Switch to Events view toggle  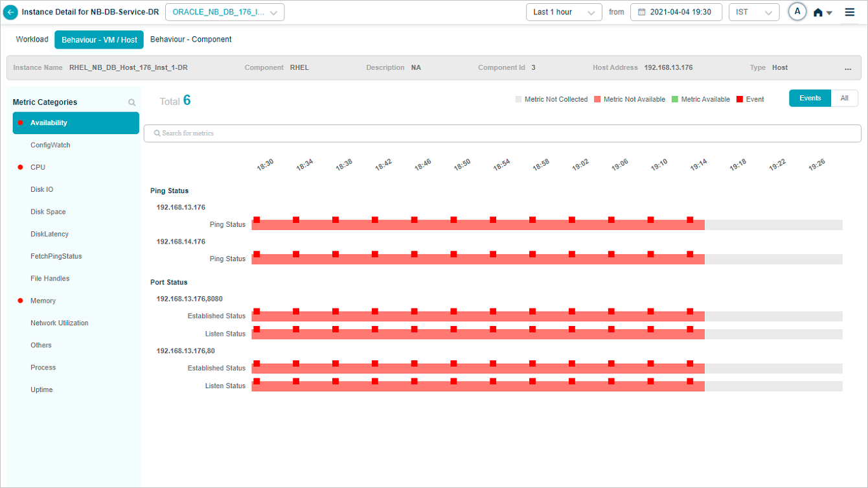tap(810, 99)
